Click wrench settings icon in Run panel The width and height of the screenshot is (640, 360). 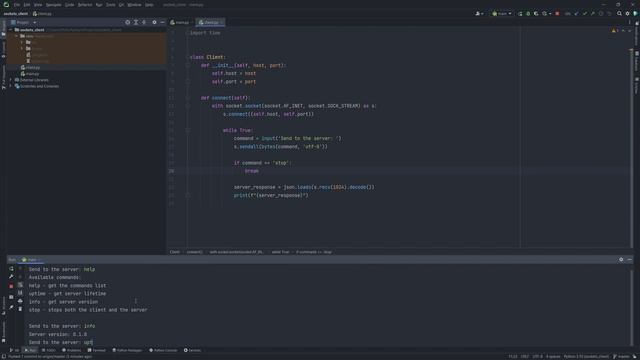click(11, 276)
